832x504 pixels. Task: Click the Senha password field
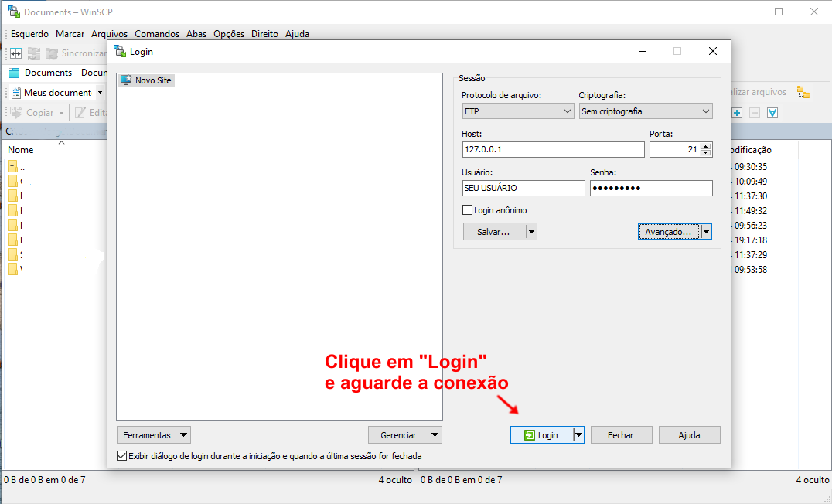[x=651, y=188]
